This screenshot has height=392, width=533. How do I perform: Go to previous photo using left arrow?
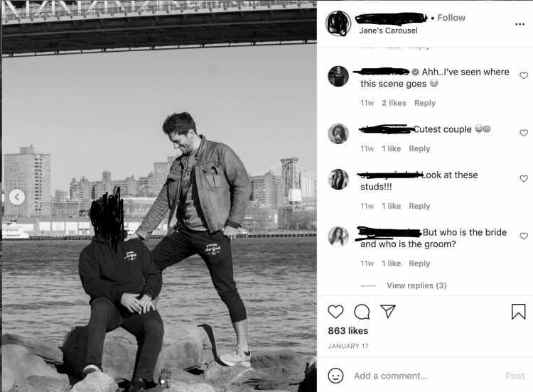[17, 197]
